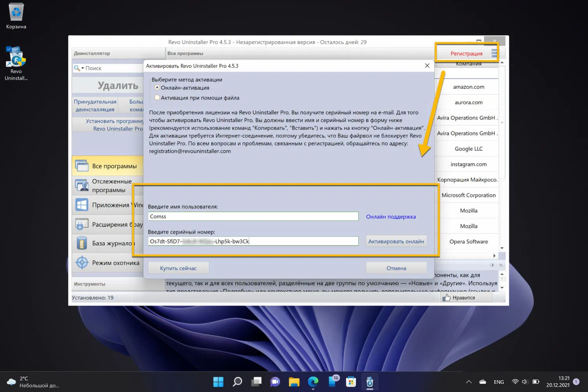Click the serial number input field

253,241
